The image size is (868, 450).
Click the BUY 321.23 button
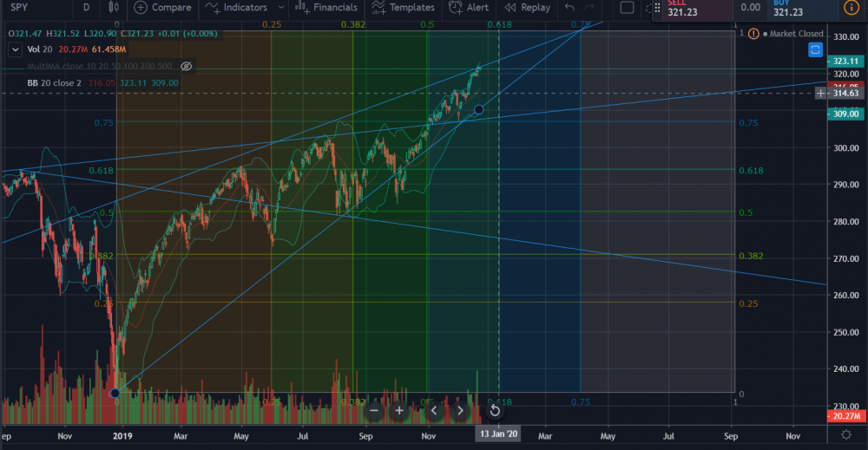click(802, 9)
